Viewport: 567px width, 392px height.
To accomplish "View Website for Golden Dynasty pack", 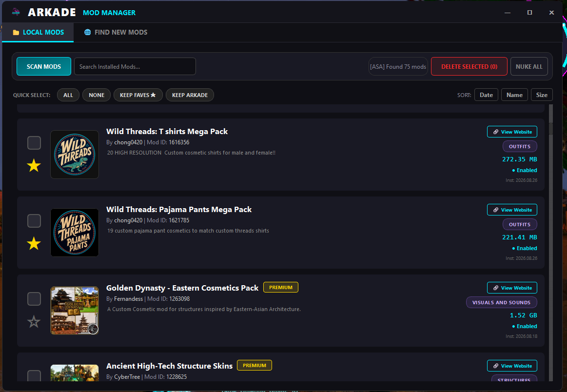I will [512, 288].
